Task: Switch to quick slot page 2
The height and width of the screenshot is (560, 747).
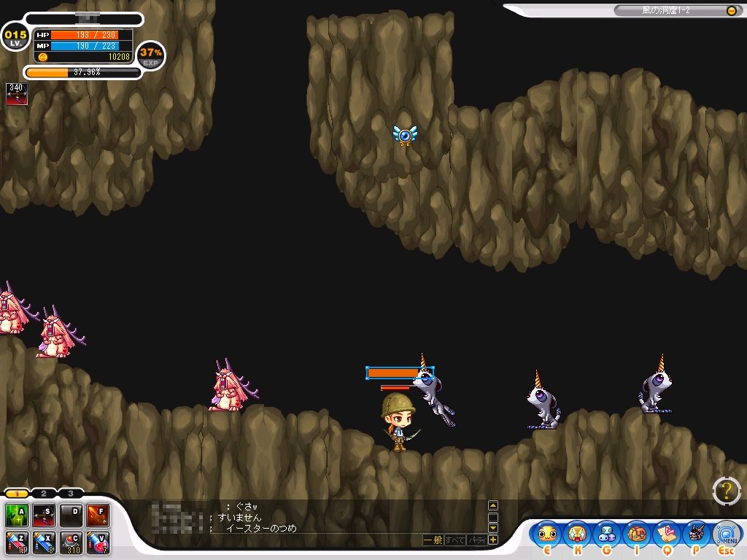Action: [x=44, y=494]
